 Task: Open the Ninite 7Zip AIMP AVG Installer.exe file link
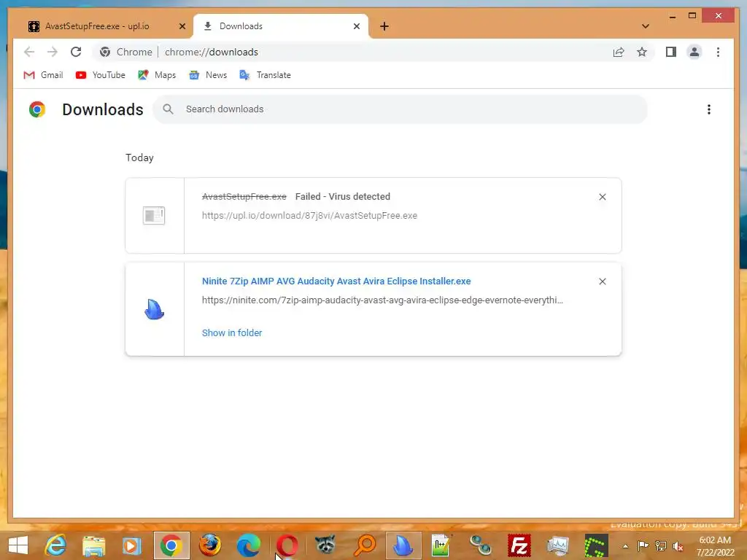pos(336,281)
